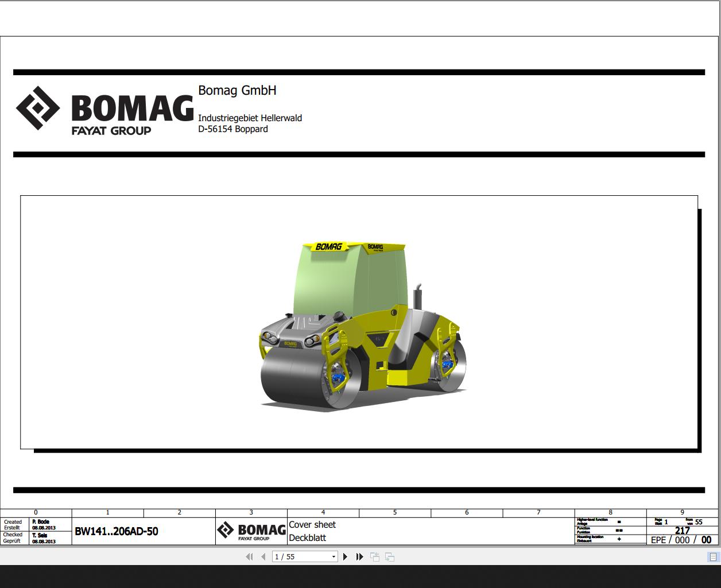Click the BOMAG Fayat Group header logo
Screen dimensions: 721x588
point(104,111)
